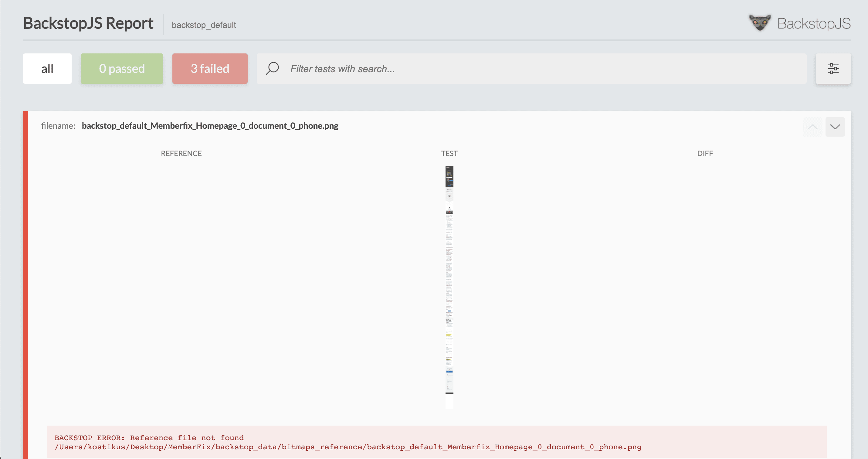Click the BACKSTOP ERROR reference file message
The width and height of the screenshot is (868, 459).
437,442
